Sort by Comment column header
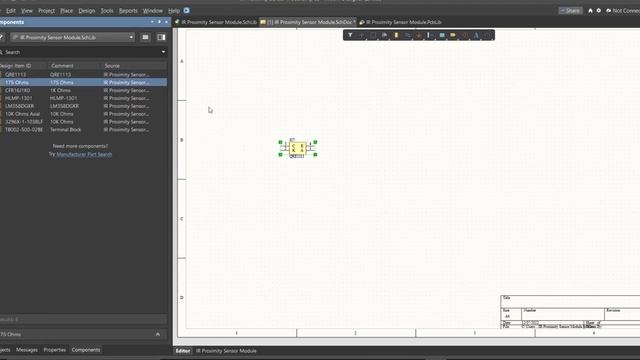The width and height of the screenshot is (640, 360). (74, 65)
